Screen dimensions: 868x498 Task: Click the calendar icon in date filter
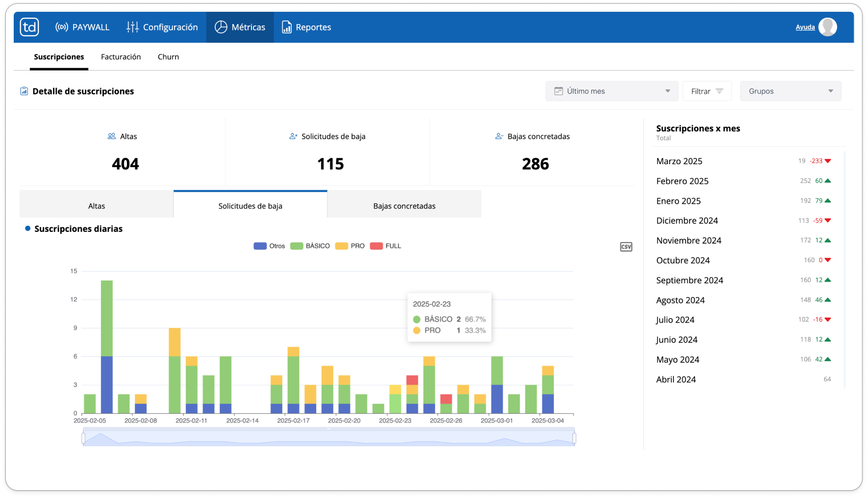558,91
